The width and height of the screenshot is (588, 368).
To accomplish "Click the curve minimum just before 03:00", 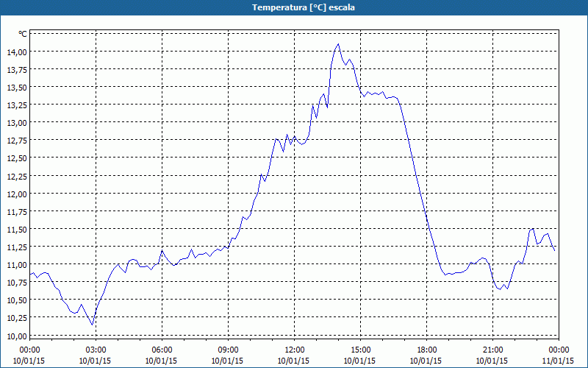I will [93, 325].
